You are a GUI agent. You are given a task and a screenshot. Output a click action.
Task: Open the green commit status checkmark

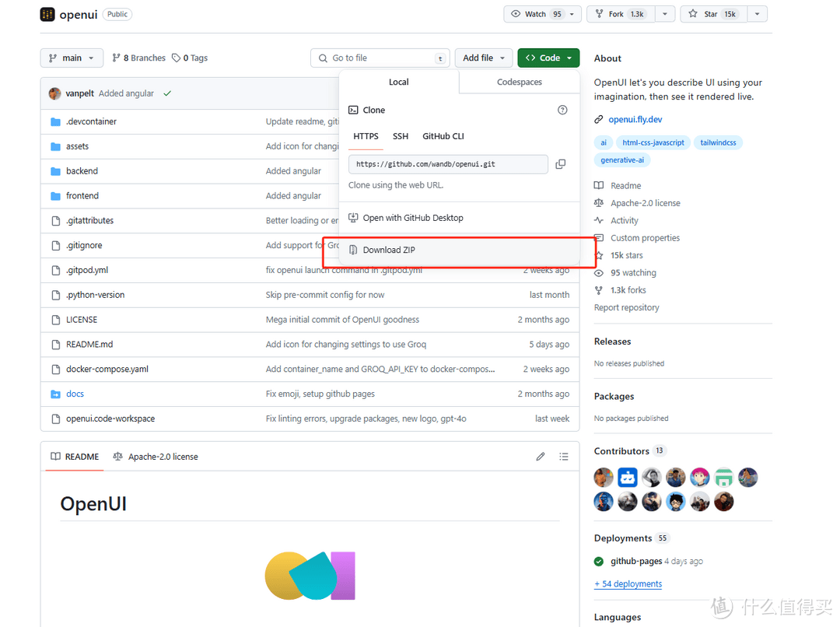tap(167, 93)
